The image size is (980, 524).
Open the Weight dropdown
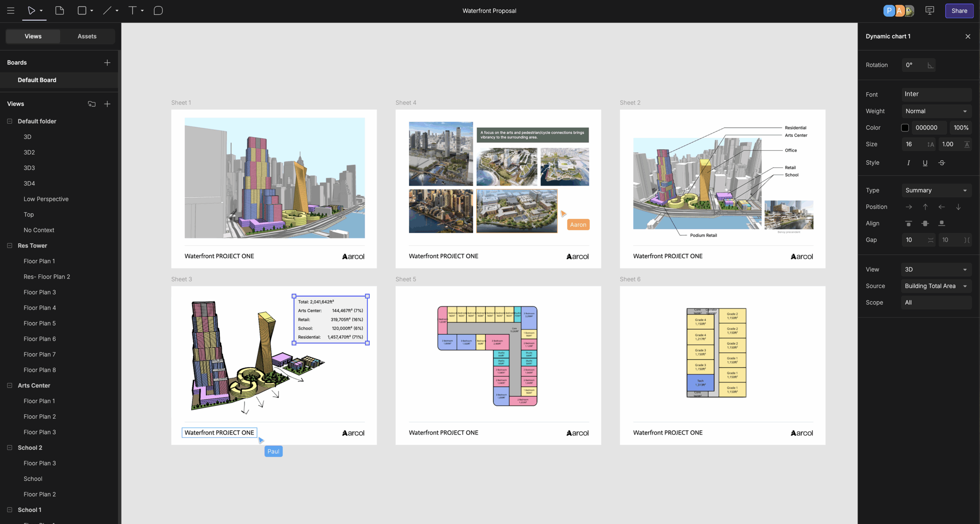tap(936, 111)
